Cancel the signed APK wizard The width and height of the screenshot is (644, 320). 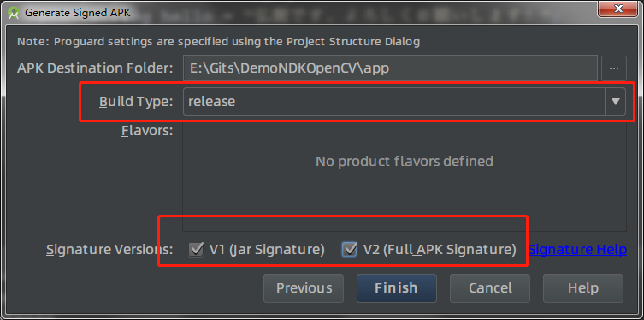[490, 288]
